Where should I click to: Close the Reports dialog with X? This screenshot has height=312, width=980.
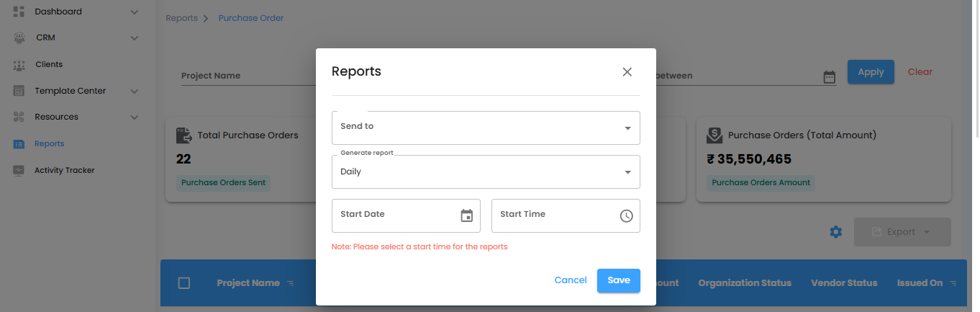tap(627, 71)
